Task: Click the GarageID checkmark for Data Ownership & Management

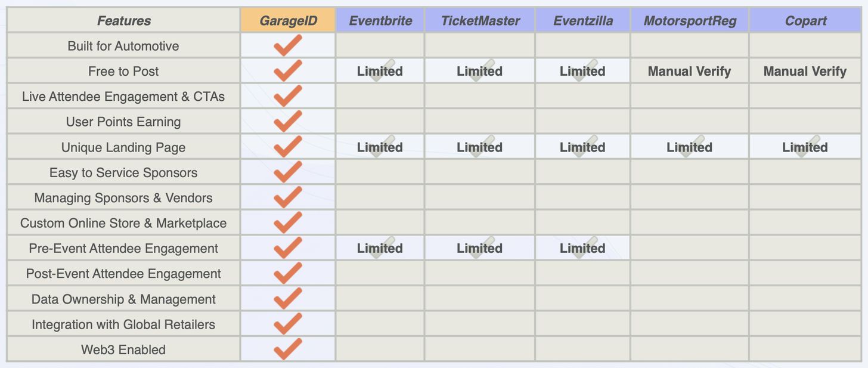Action: coord(288,299)
